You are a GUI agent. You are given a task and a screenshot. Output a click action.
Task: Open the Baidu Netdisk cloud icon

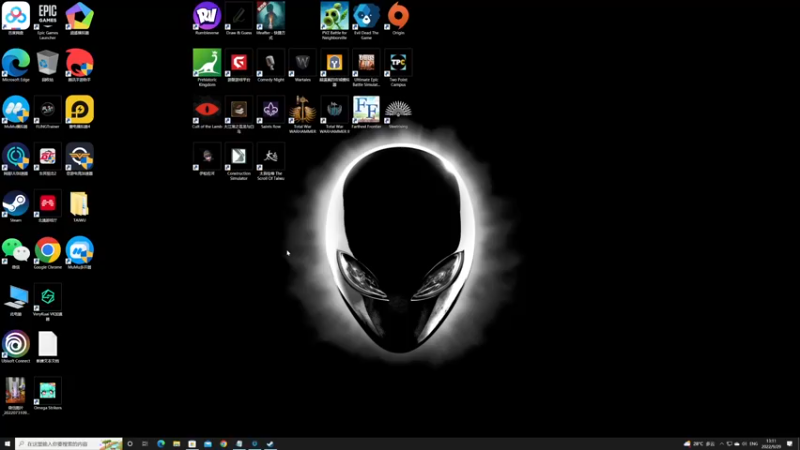16,18
